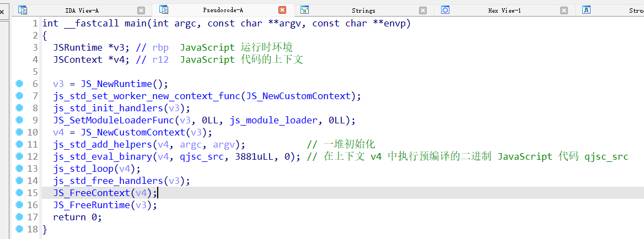Click the 3881uLL constant value

tap(257, 156)
